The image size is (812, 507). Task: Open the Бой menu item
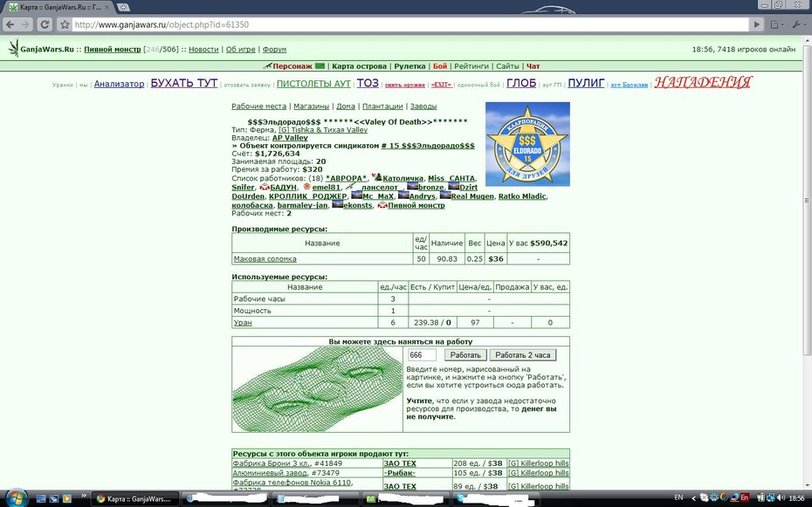(x=440, y=66)
